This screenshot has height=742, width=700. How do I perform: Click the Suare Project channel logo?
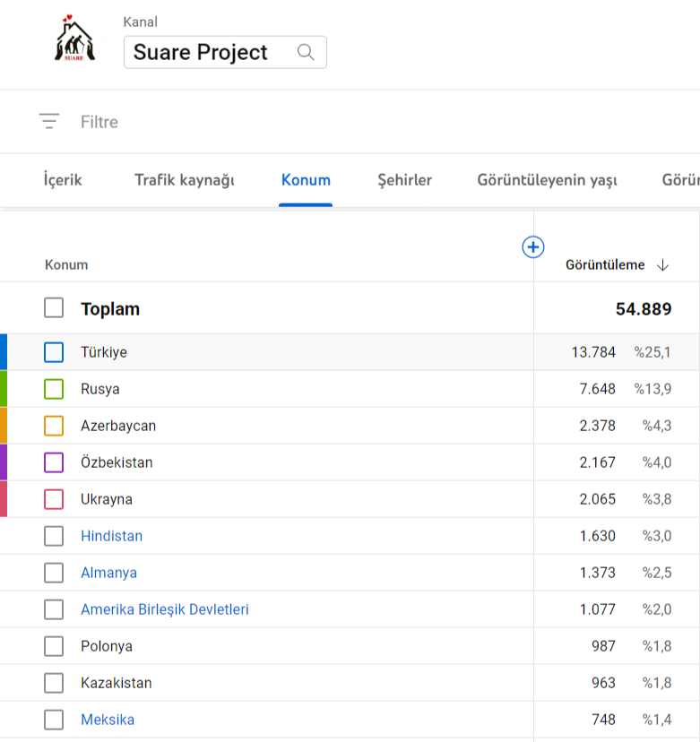[x=74, y=39]
